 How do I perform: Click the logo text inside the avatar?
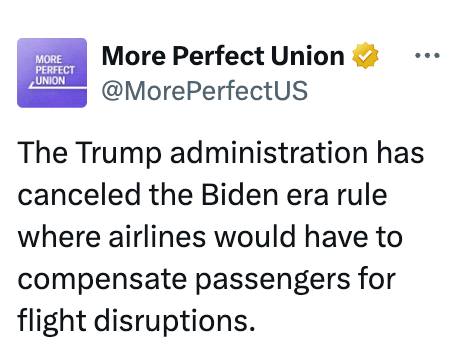[55, 70]
